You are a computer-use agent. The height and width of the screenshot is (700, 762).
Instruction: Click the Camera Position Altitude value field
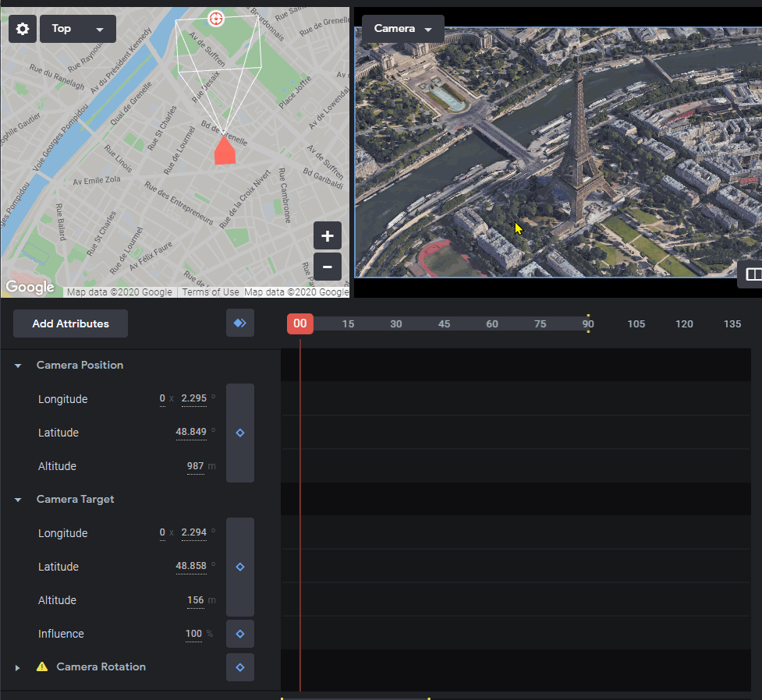(x=195, y=466)
